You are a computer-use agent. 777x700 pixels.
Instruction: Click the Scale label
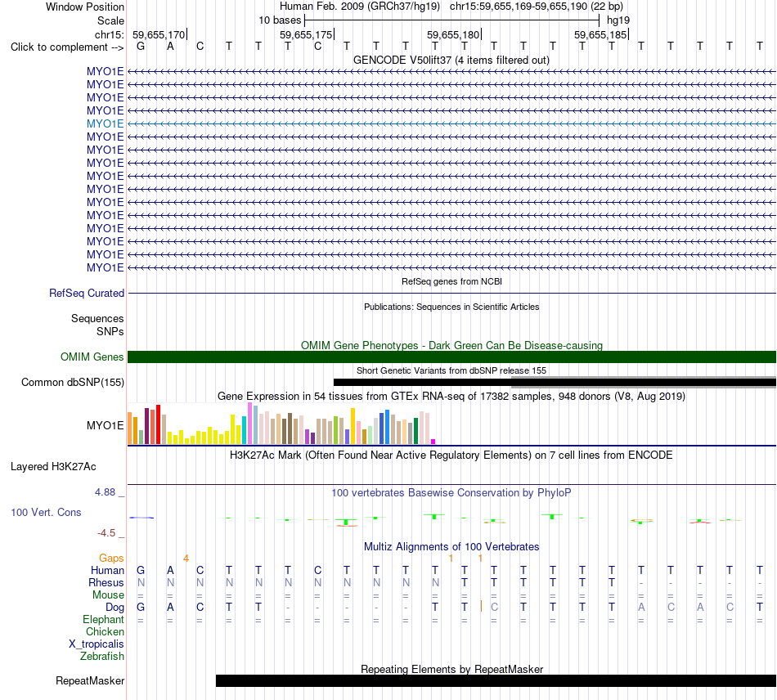point(110,20)
